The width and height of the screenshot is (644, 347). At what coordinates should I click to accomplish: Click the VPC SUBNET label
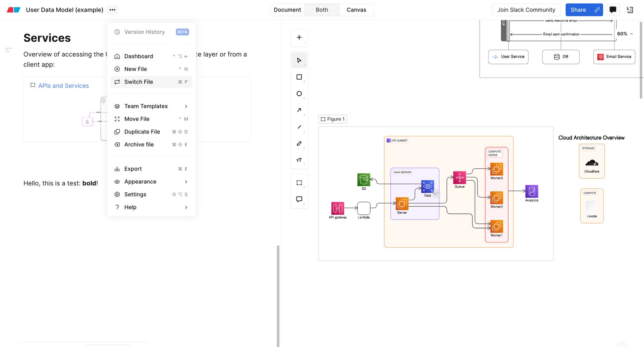[x=397, y=140]
